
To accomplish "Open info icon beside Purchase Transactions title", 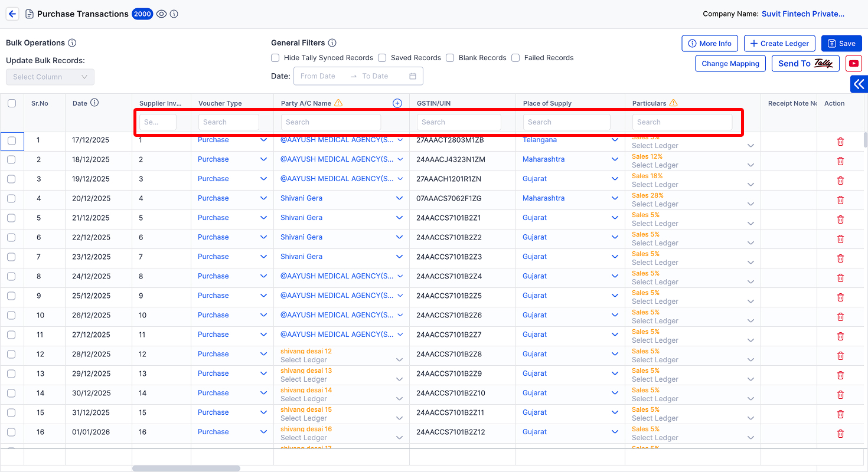I will (174, 14).
